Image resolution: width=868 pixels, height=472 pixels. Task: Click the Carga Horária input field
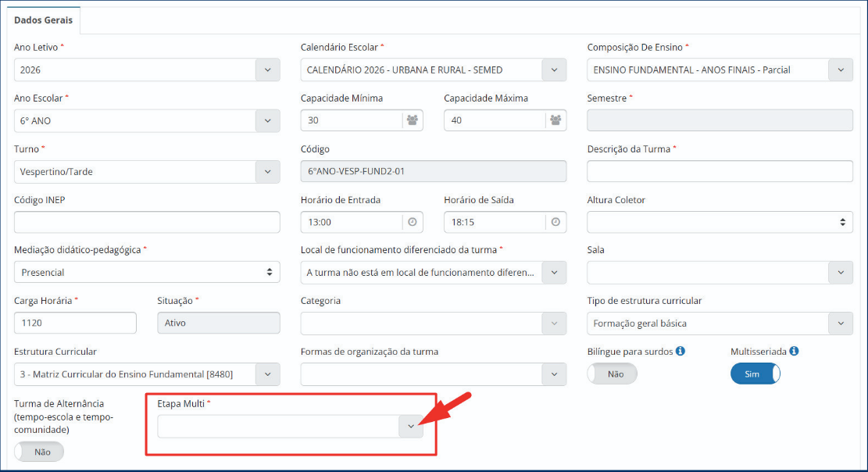[75, 323]
